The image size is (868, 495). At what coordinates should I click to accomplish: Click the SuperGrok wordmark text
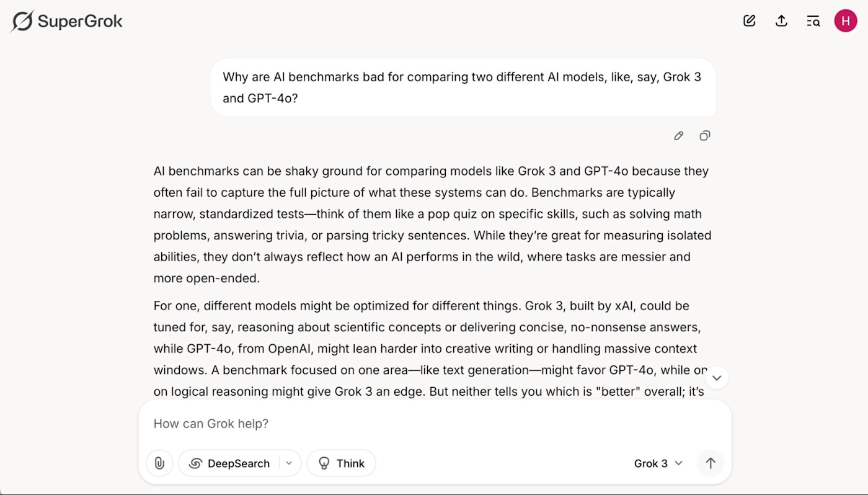81,22
